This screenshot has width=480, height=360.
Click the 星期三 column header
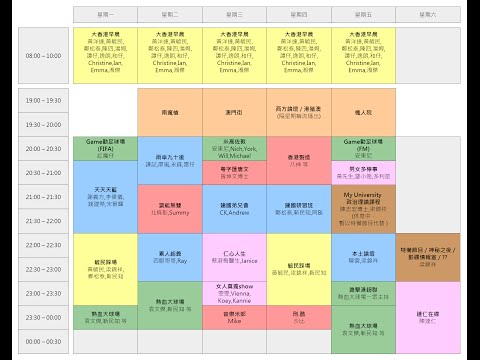(234, 15)
